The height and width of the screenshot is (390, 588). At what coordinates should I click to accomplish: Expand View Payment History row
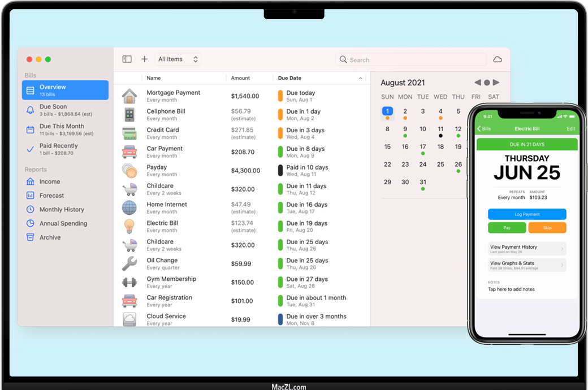[x=526, y=249]
